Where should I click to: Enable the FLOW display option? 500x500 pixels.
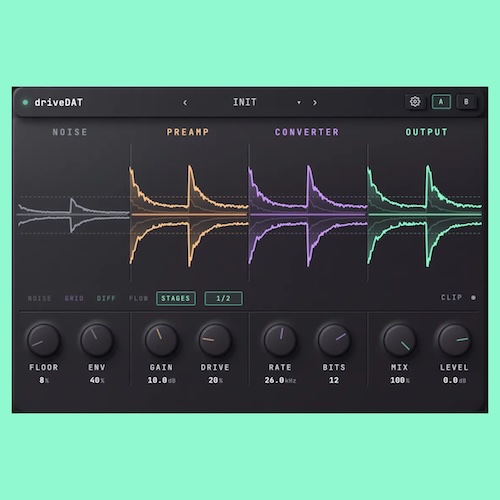pos(138,298)
